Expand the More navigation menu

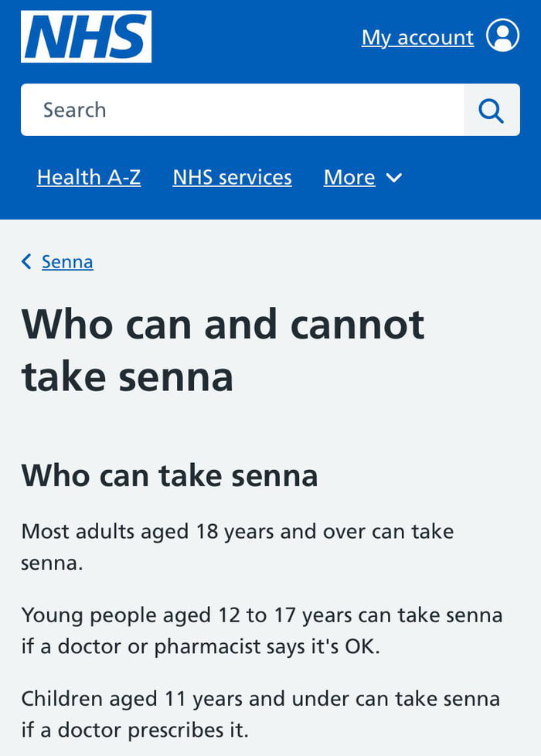362,177
